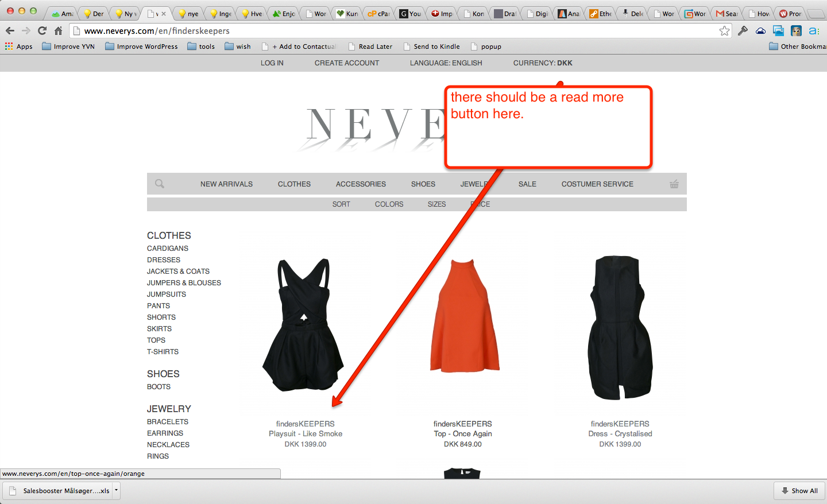
Task: Select SKIRTS category
Action: pyautogui.click(x=159, y=329)
